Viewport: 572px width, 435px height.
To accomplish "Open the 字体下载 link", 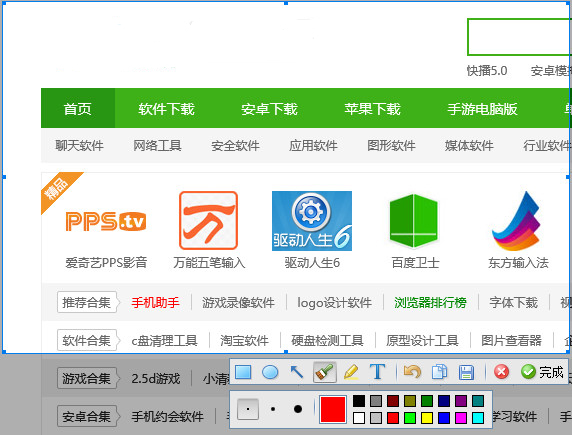I will pos(514,303).
